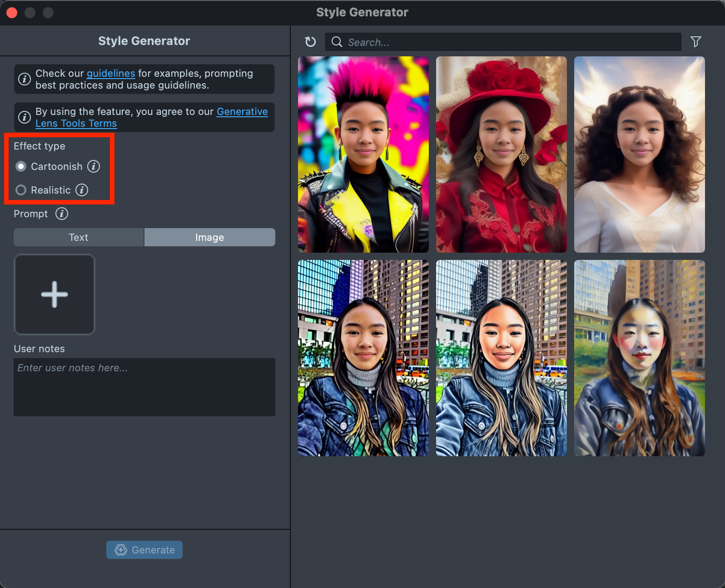Viewport: 725px width, 588px height.
Task: Click the plus icon to add image
Action: pyautogui.click(x=55, y=294)
